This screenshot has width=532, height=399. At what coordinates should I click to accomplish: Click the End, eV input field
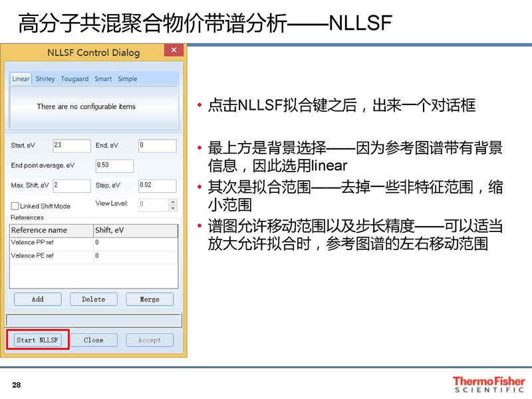(158, 146)
